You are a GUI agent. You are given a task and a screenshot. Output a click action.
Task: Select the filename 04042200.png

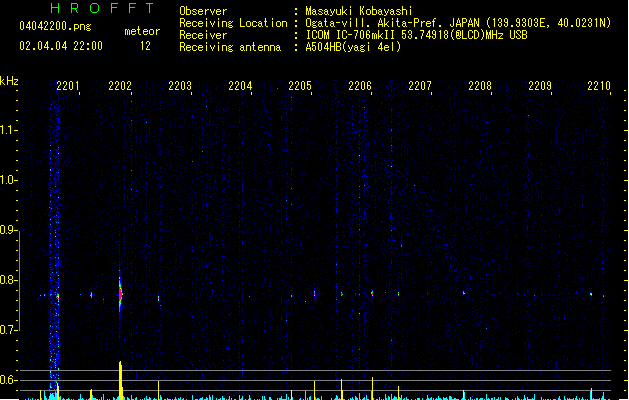click(x=55, y=26)
